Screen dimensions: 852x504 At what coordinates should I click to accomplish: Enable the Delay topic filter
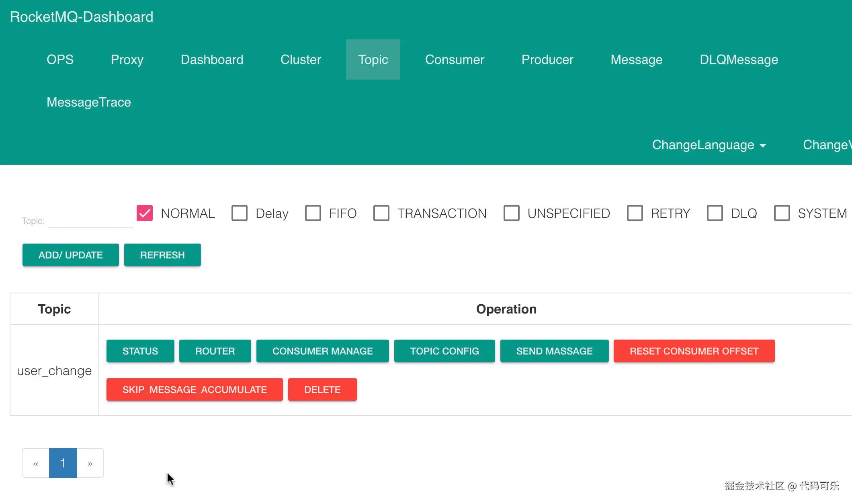pos(240,213)
